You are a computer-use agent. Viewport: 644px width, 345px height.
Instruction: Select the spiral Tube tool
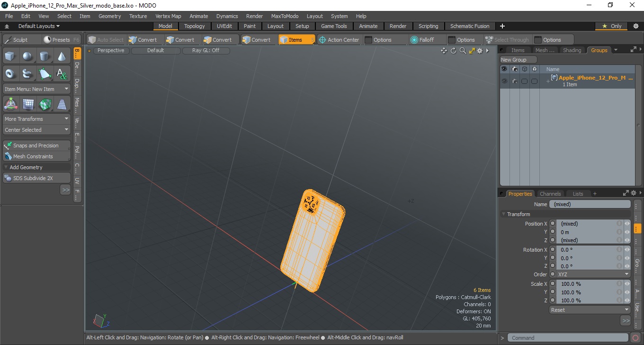(27, 73)
